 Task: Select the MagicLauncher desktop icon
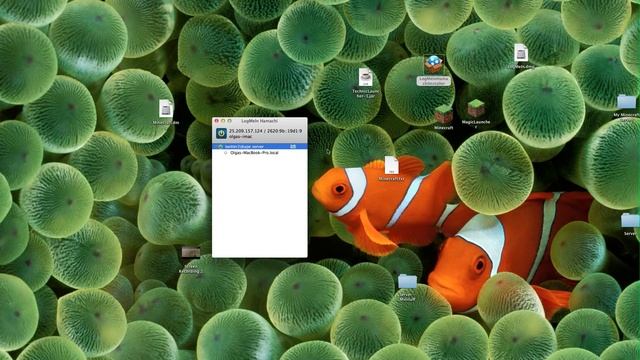476,108
